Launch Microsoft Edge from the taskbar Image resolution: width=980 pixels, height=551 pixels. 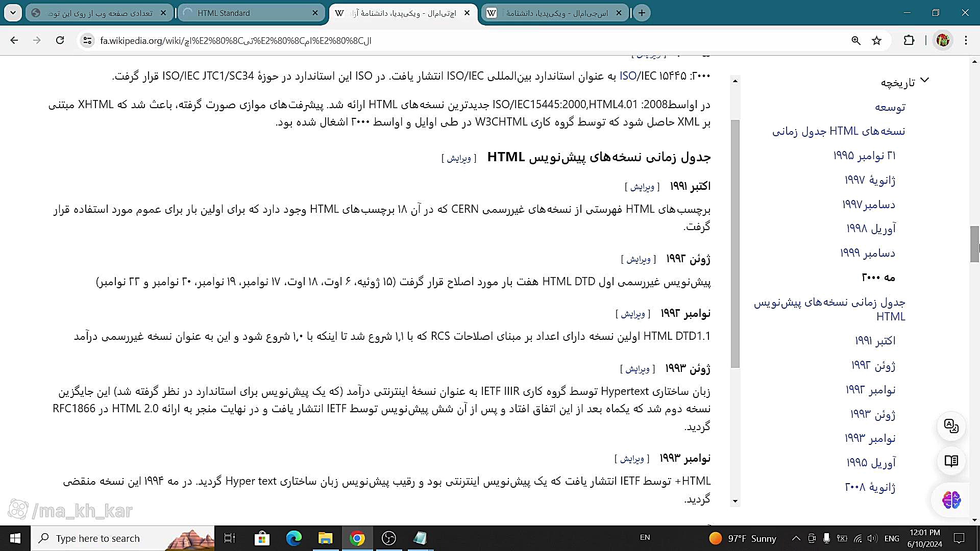[x=294, y=538]
